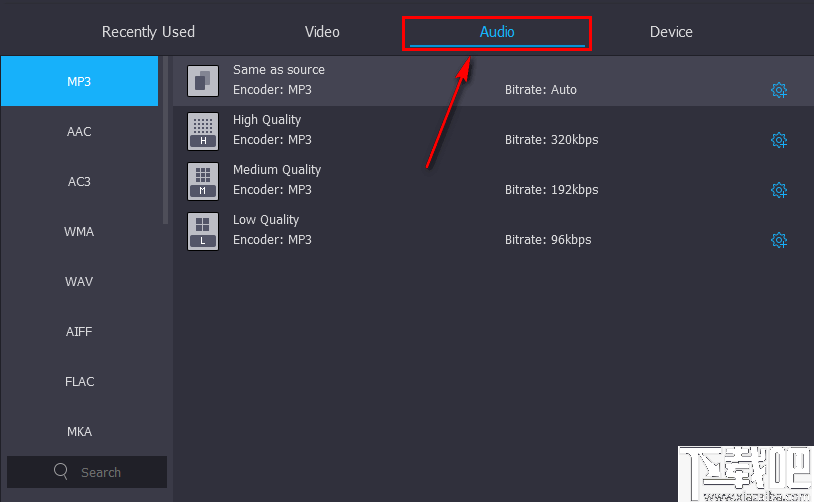Click the Same as source preset icon
The width and height of the screenshot is (814, 502).
point(203,81)
